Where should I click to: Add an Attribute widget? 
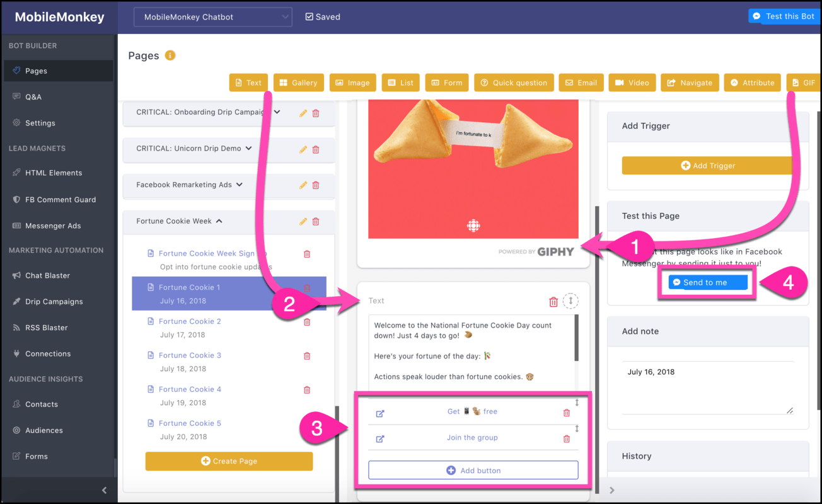click(x=752, y=83)
